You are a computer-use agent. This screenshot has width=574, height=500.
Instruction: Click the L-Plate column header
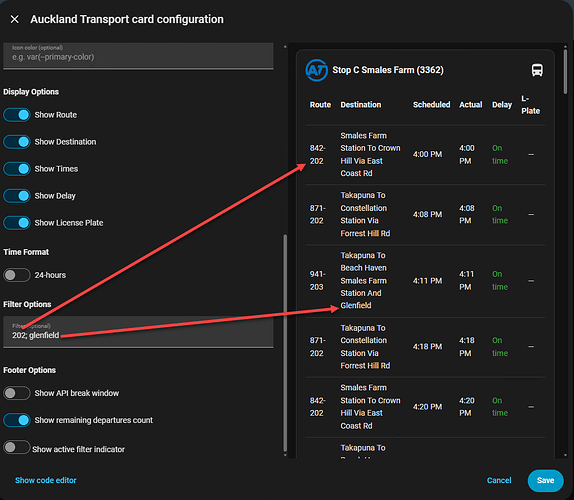[x=530, y=105]
